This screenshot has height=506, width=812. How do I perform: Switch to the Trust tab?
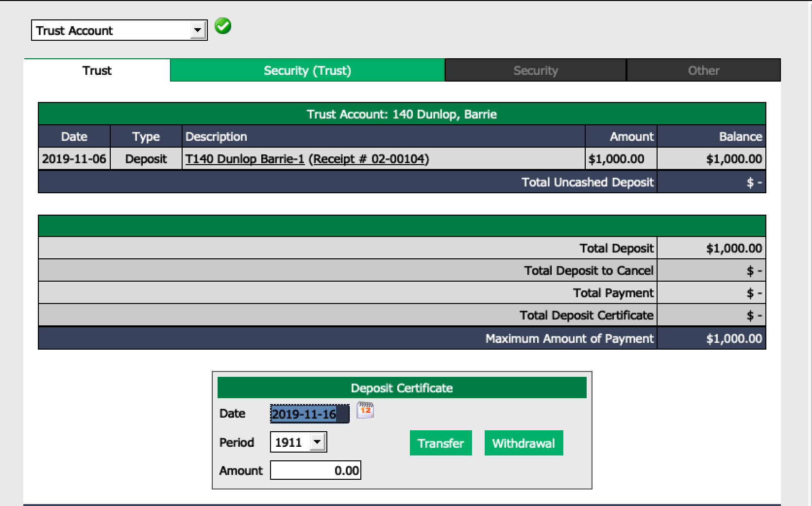coord(97,70)
